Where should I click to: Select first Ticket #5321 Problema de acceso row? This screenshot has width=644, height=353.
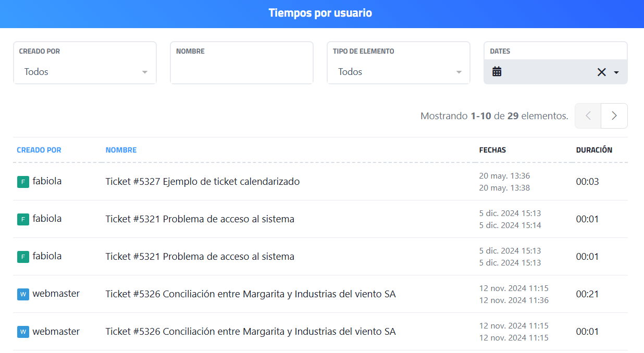pyautogui.click(x=200, y=219)
